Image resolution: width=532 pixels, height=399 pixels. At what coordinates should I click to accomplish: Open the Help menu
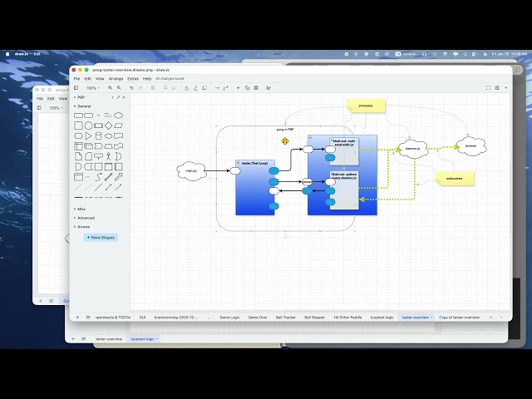pyautogui.click(x=147, y=79)
